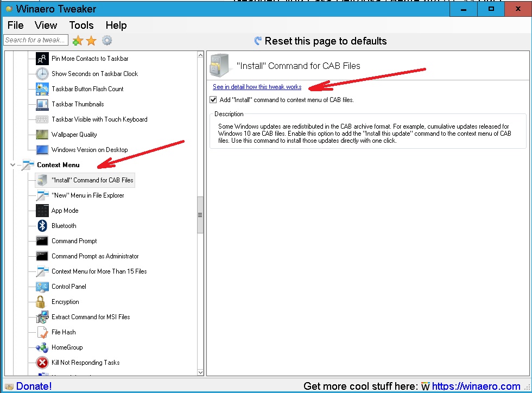Screen dimensions: 532x393
Task: Open the File menu
Action: [15, 26]
